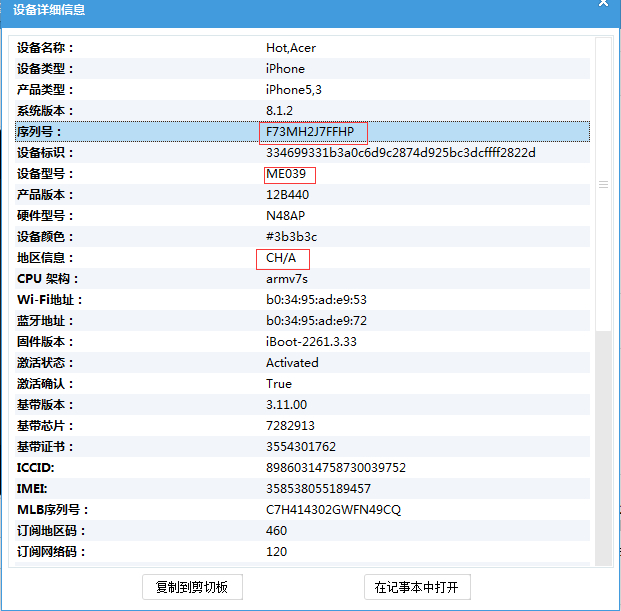Screen dimensions: 621x611
Task: Select the 激活确认 value True
Action: click(279, 384)
